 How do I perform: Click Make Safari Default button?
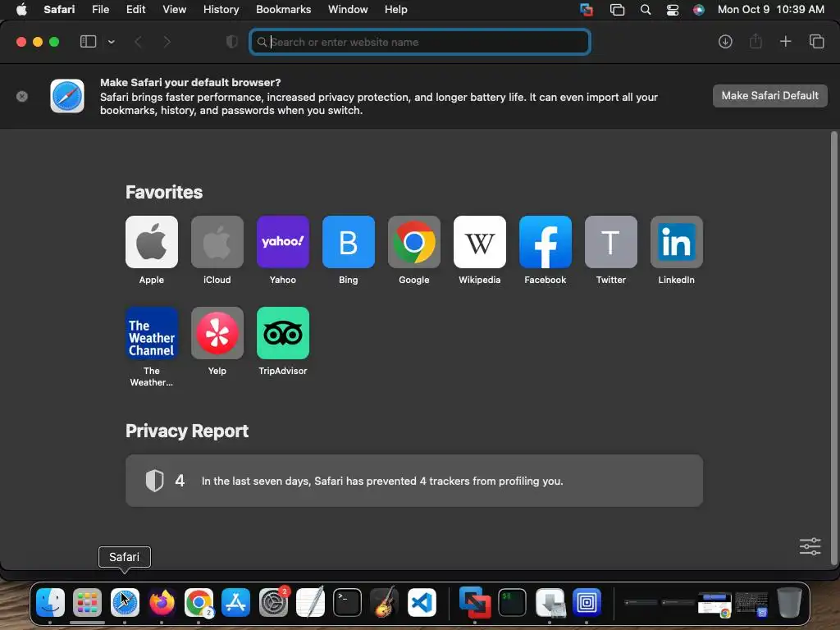point(769,96)
